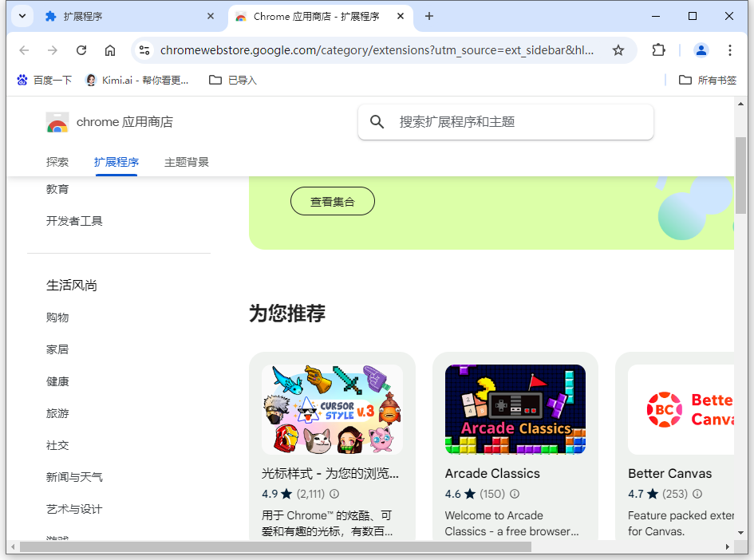Image resolution: width=754 pixels, height=560 pixels.
Task: Open the 百度一下 bookmark
Action: [x=44, y=81]
